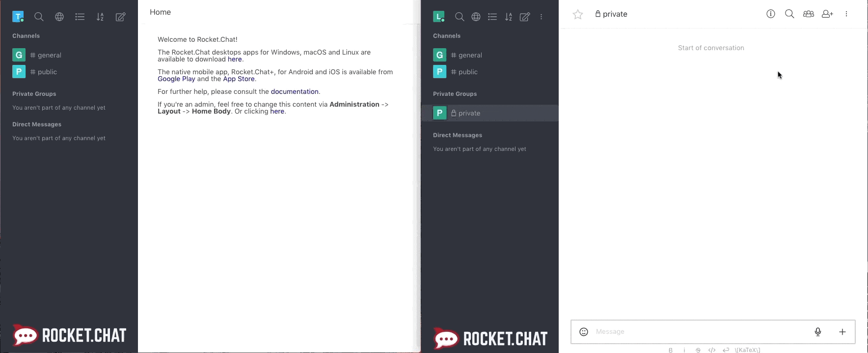Open documentation link
This screenshot has height=353, width=868.
coord(295,91)
